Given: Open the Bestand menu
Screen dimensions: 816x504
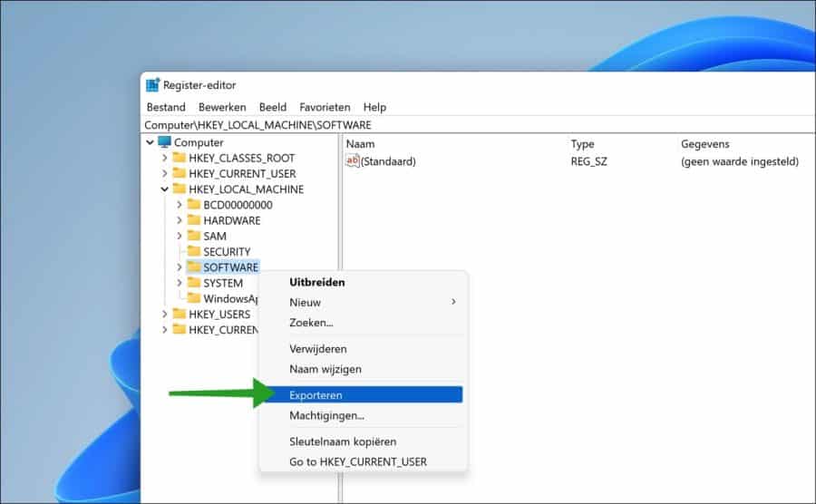Looking at the screenshot, I should pos(166,107).
